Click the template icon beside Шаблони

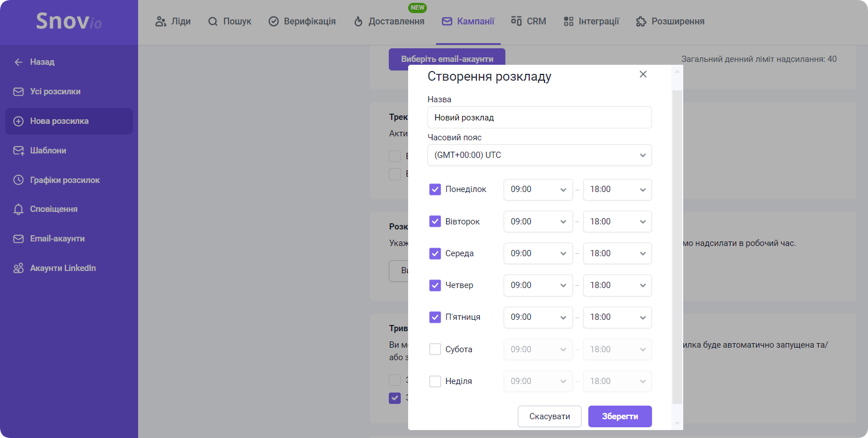19,151
